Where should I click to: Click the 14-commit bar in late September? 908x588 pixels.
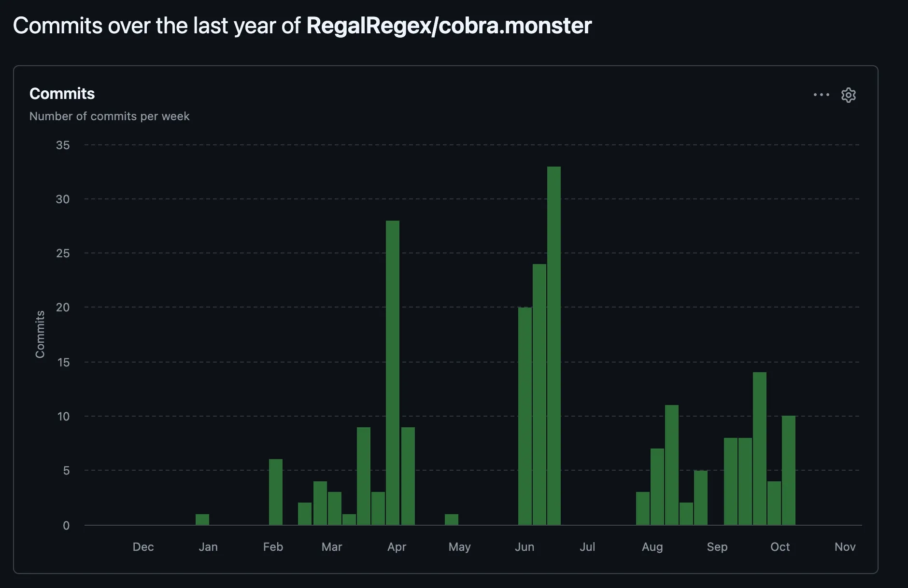pos(760,448)
